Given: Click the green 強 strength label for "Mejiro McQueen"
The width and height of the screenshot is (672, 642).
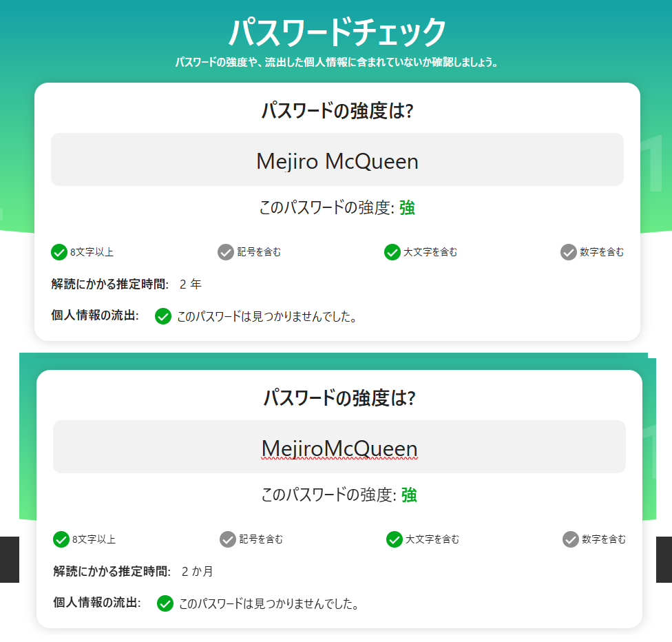Looking at the screenshot, I should pos(407,208).
